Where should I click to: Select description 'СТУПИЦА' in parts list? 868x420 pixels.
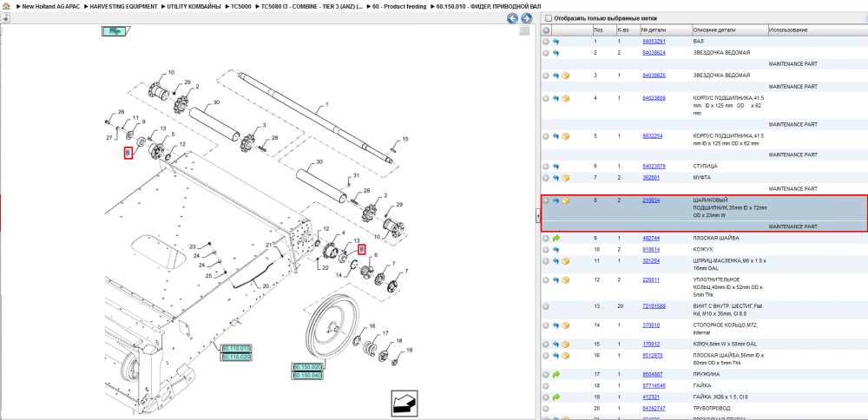(705, 166)
